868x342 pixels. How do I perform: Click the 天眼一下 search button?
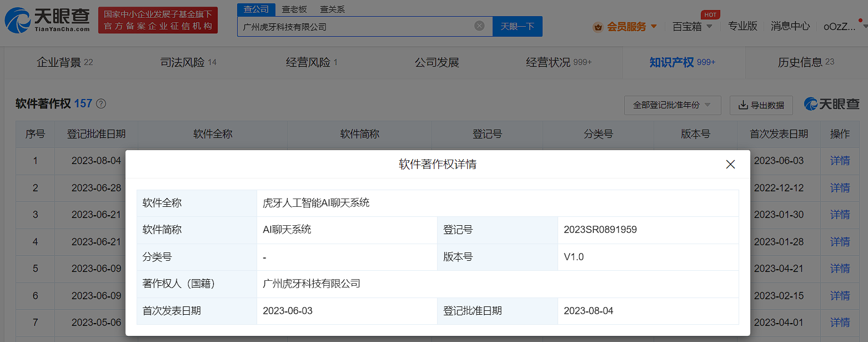[x=518, y=26]
